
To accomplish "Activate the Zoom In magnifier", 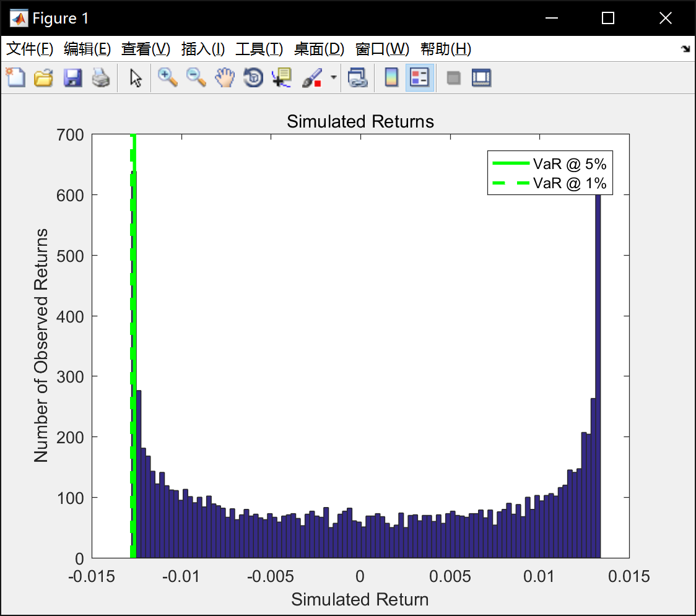I will click(x=167, y=77).
